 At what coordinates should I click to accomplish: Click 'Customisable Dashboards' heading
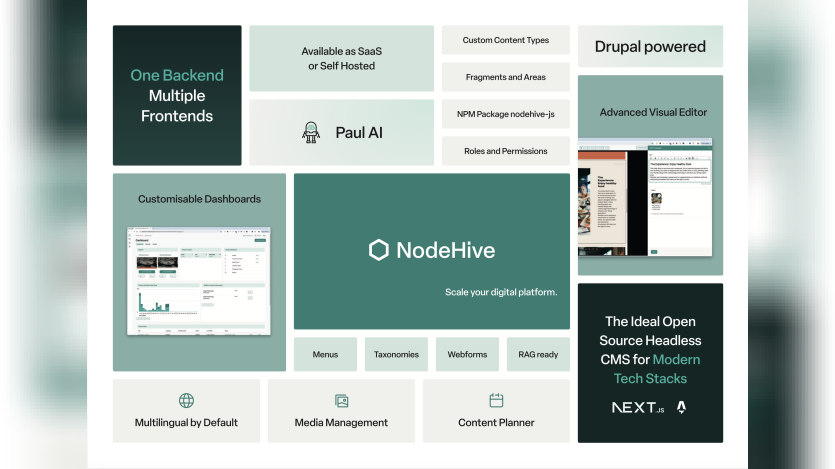(200, 199)
